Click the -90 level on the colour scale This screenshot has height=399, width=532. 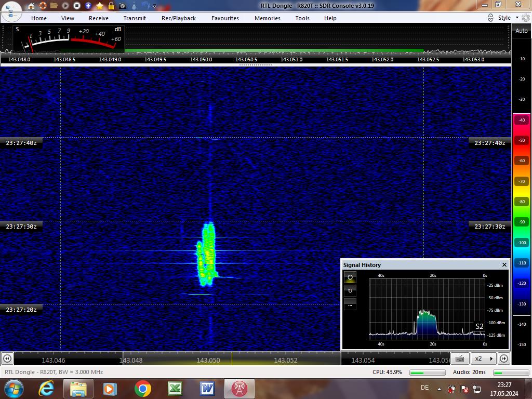(x=522, y=222)
